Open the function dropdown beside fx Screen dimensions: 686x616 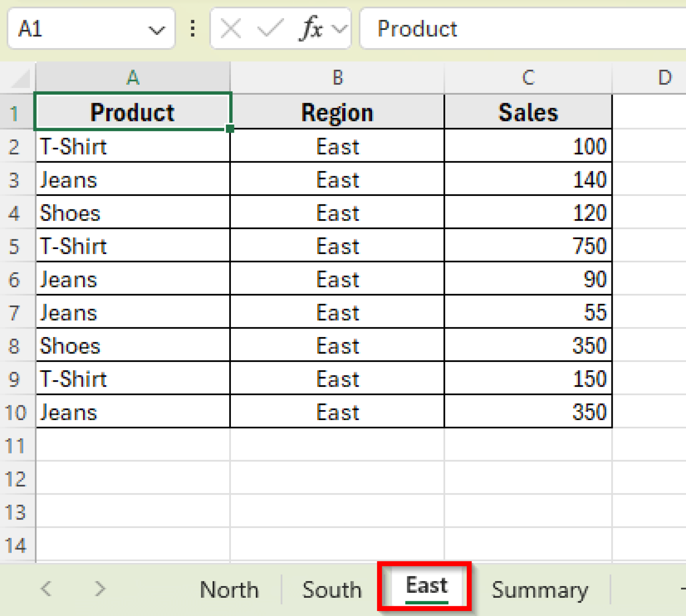338,29
